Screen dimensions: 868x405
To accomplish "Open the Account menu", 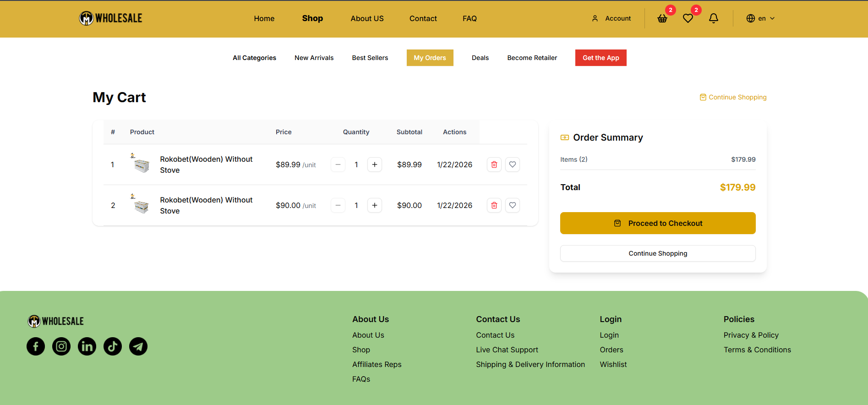I will pyautogui.click(x=611, y=19).
